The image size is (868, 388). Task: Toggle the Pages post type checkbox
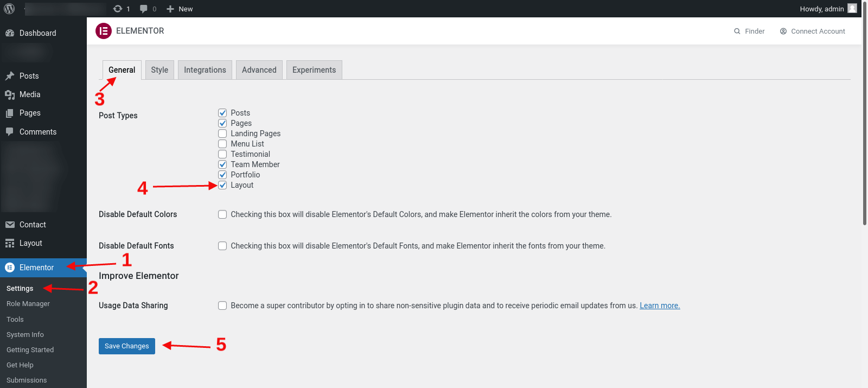point(222,123)
